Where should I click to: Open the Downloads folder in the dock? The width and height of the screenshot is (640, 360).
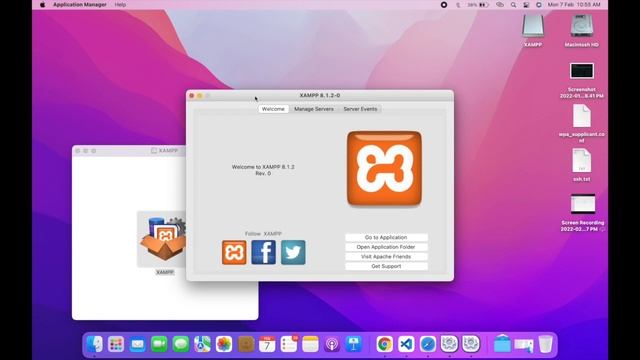tap(502, 344)
